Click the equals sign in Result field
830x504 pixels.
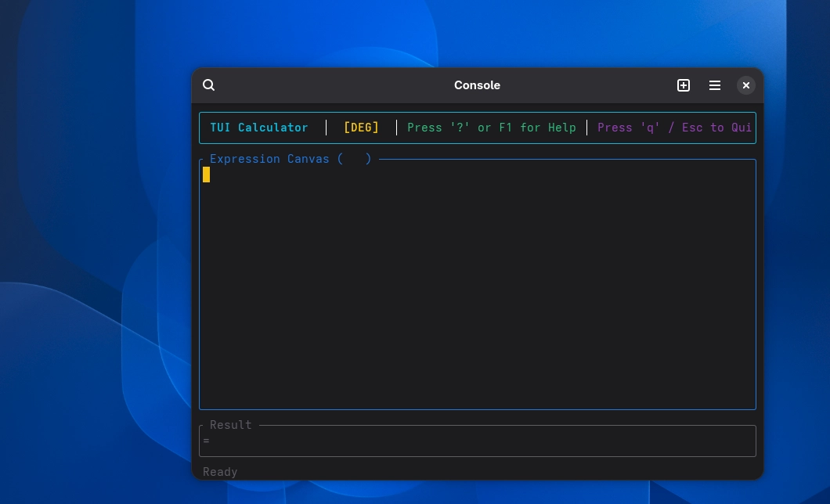(207, 441)
